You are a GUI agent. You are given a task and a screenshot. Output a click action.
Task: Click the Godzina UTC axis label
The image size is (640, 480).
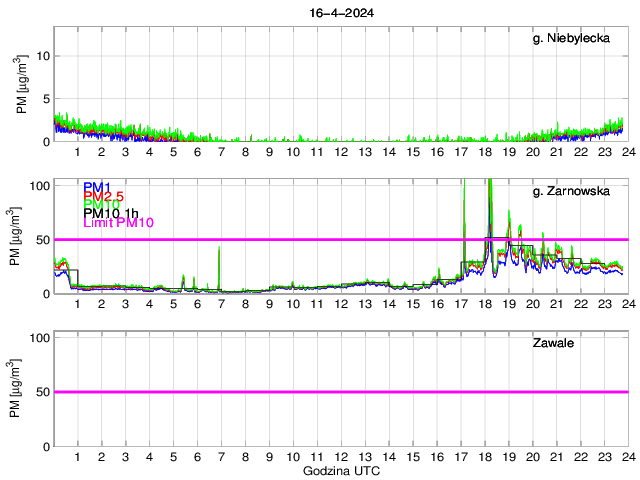coord(340,470)
